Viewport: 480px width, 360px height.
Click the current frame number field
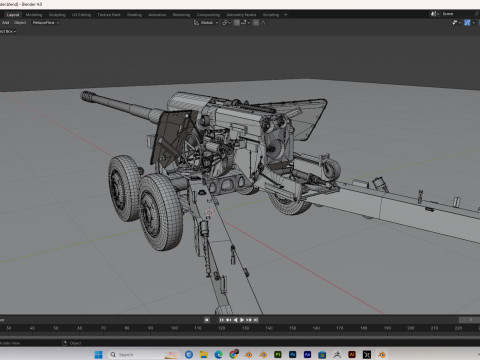469,320
